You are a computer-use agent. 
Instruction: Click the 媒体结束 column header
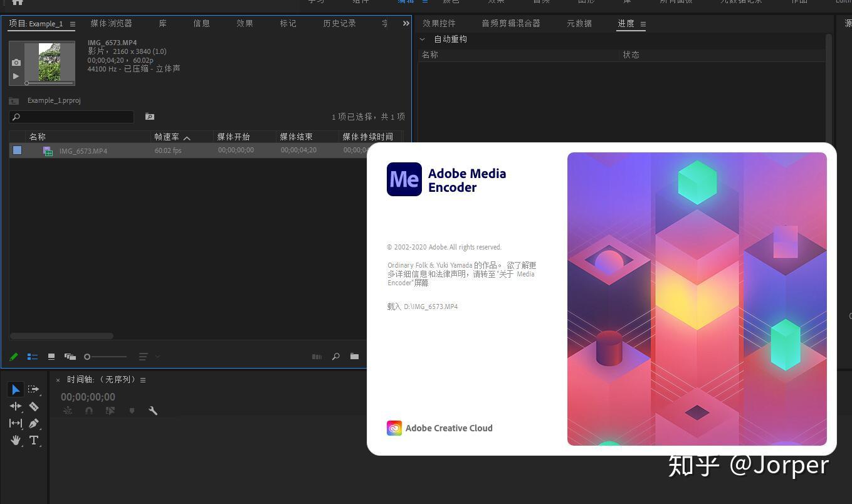click(296, 137)
